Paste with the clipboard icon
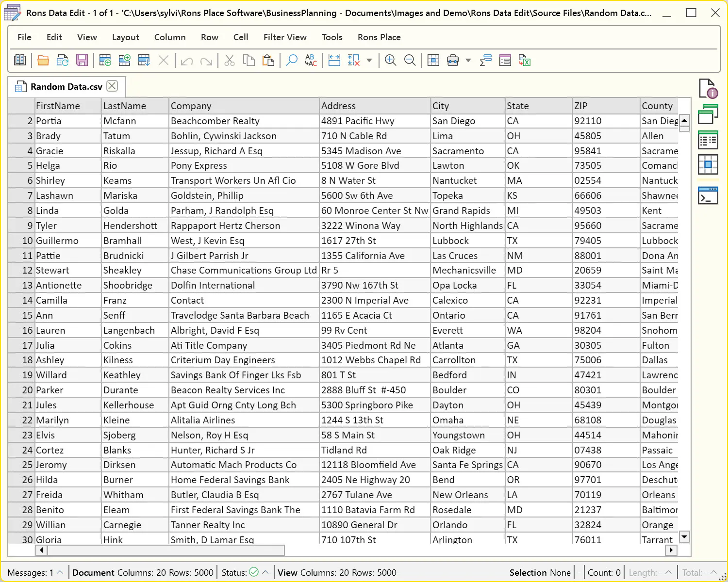The image size is (728, 582). 268,60
